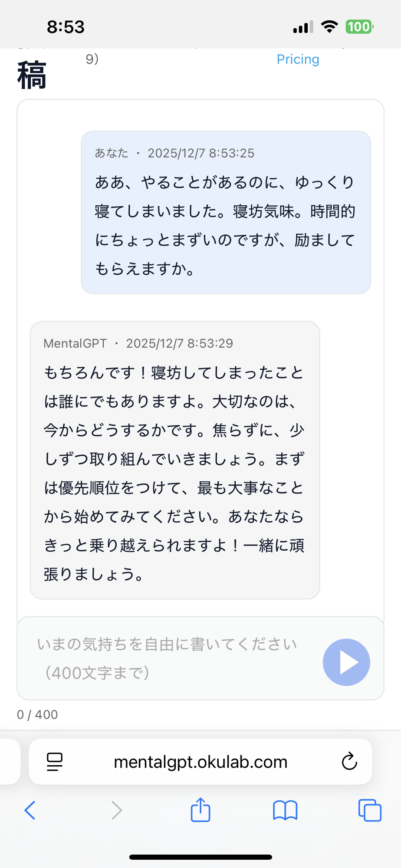Show all open tabs in Safari
The height and width of the screenshot is (868, 401).
[x=370, y=810]
